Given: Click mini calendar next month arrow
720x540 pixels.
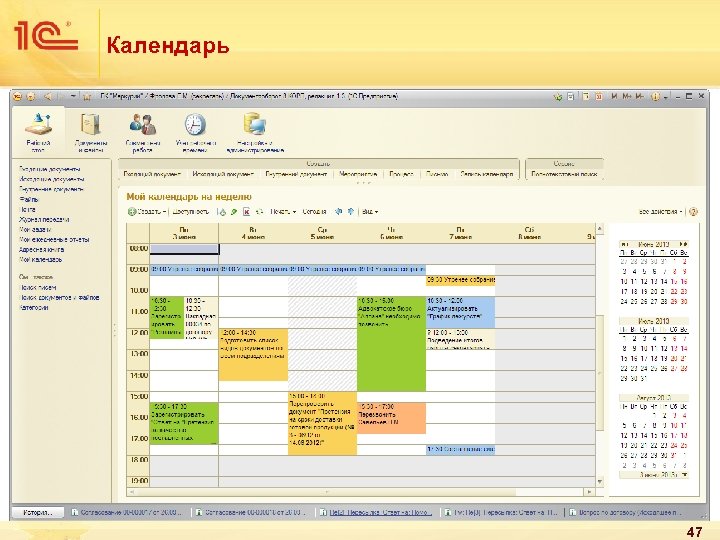Looking at the screenshot, I should (683, 244).
